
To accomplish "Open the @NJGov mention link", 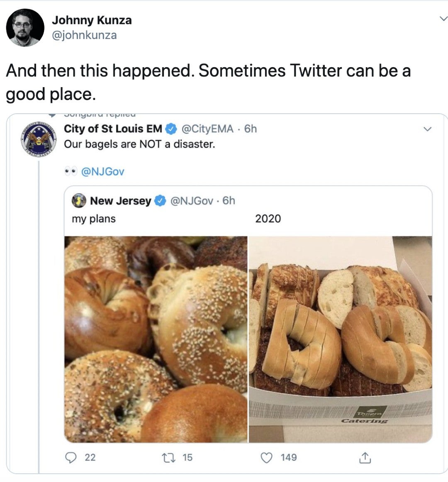I will (102, 172).
